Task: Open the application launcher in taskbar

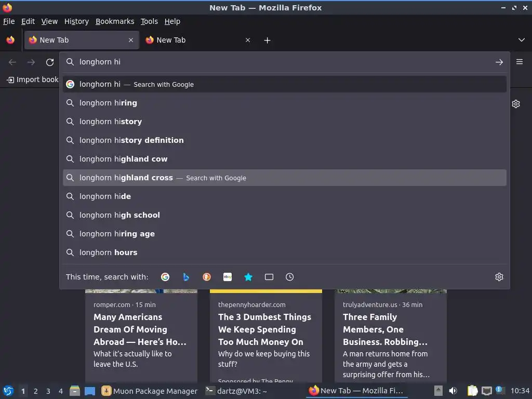Action: click(x=8, y=391)
